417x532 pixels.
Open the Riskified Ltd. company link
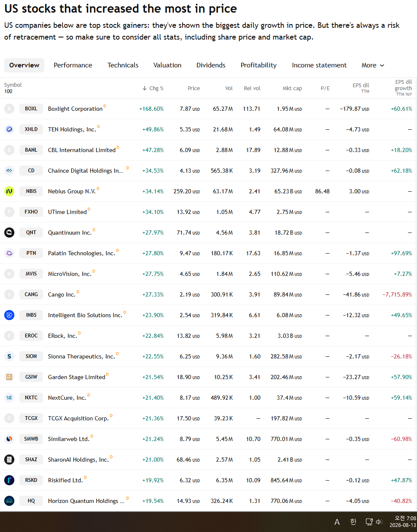click(x=65, y=480)
